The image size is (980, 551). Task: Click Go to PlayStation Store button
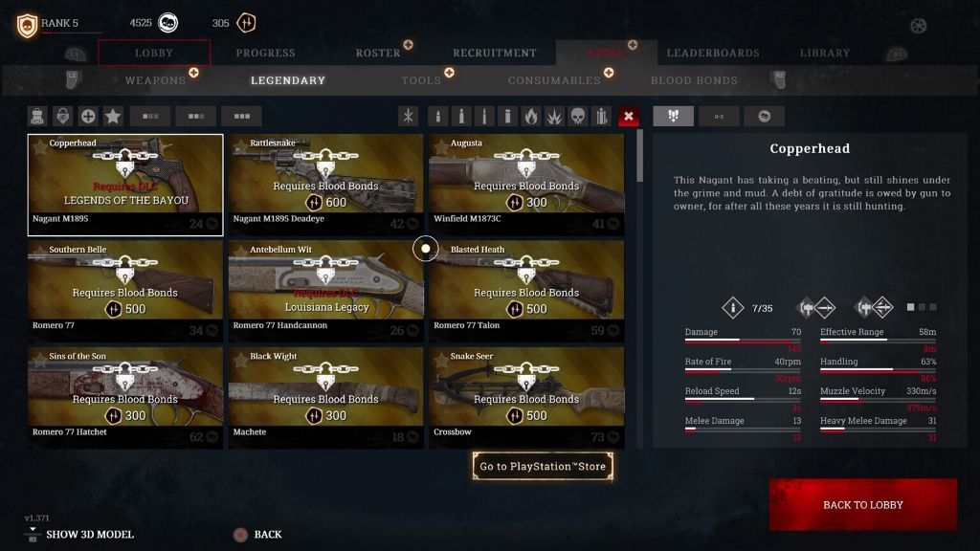pos(543,466)
